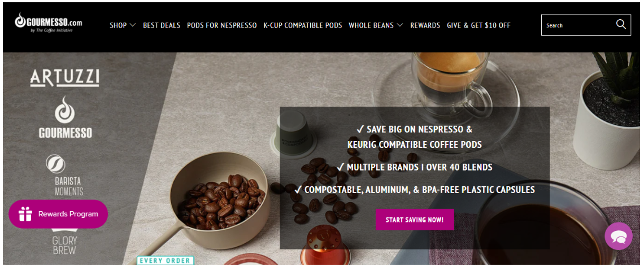Select the Glory Brew brand logo
644x267 pixels.
[64, 242]
